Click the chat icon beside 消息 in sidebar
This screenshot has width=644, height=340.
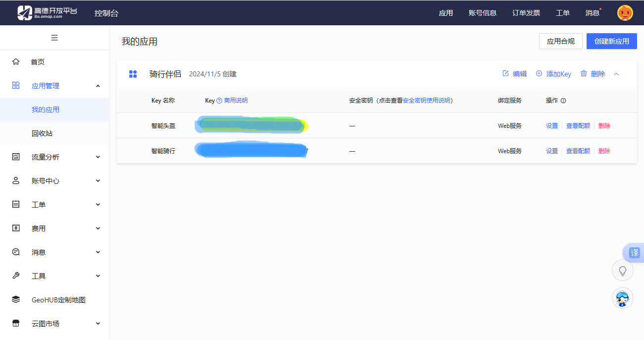[16, 252]
